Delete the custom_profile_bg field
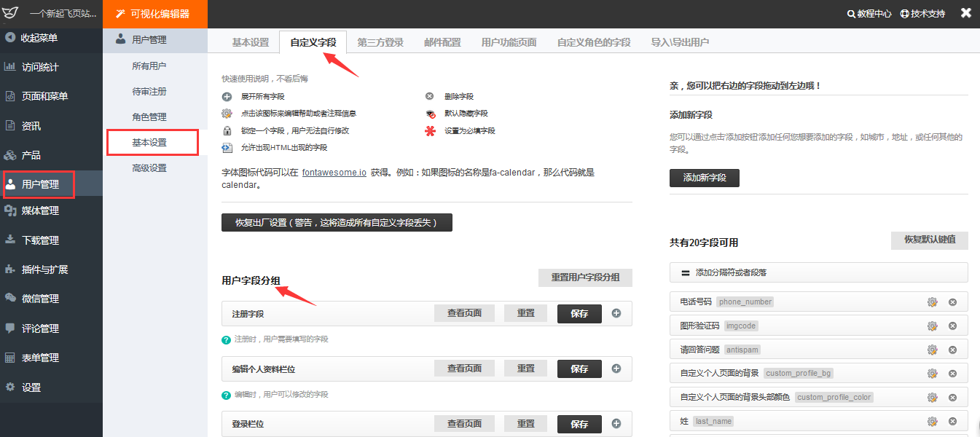This screenshot has height=437, width=980. point(952,374)
